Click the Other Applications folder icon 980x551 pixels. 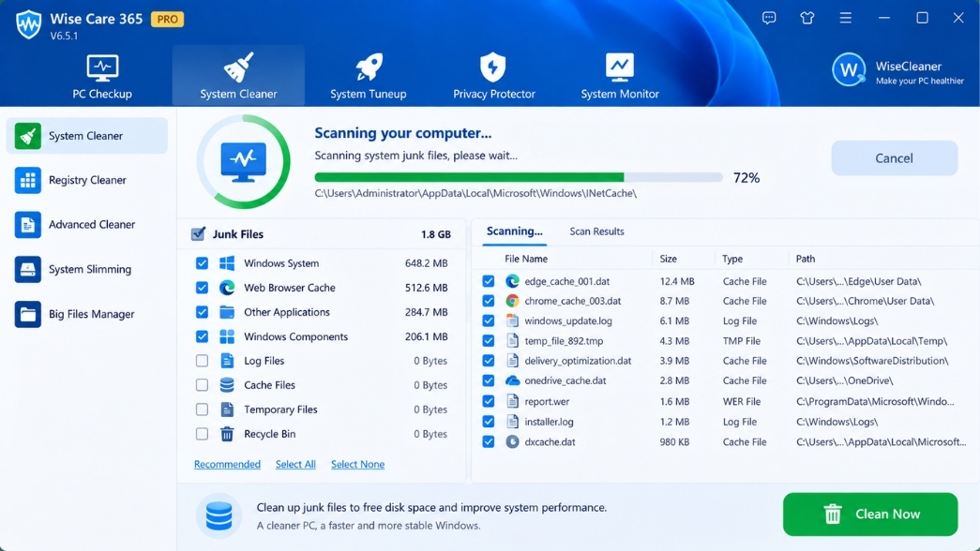click(x=227, y=312)
